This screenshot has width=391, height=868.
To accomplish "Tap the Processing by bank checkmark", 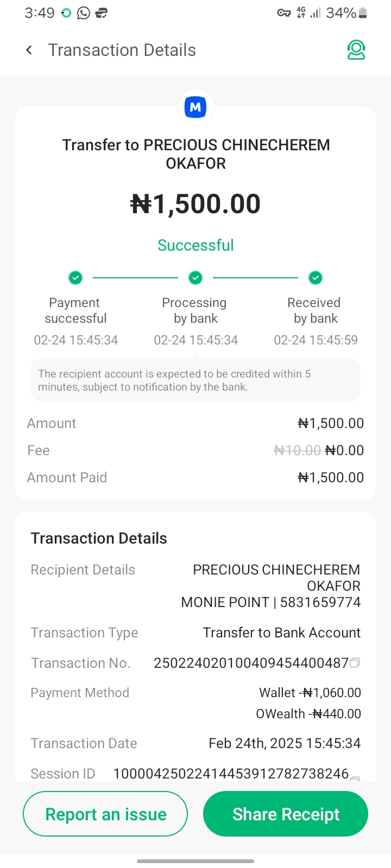I will click(x=195, y=278).
